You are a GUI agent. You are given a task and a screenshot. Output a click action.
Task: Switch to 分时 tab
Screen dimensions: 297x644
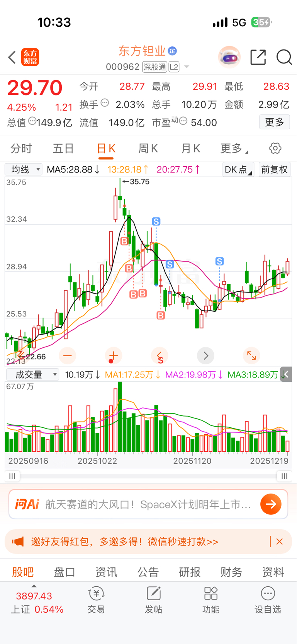[21, 149]
